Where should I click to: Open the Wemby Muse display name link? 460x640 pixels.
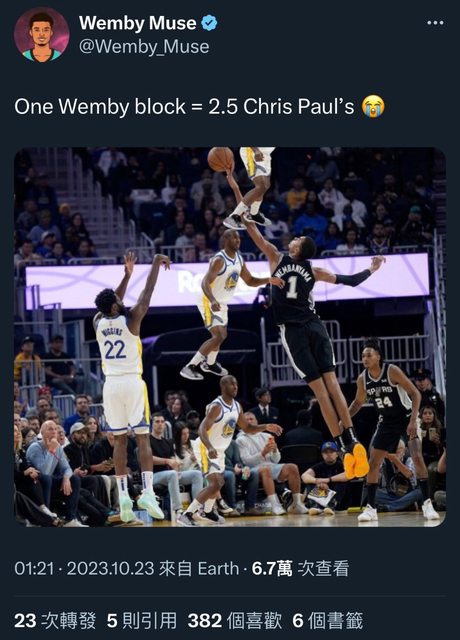pos(138,23)
